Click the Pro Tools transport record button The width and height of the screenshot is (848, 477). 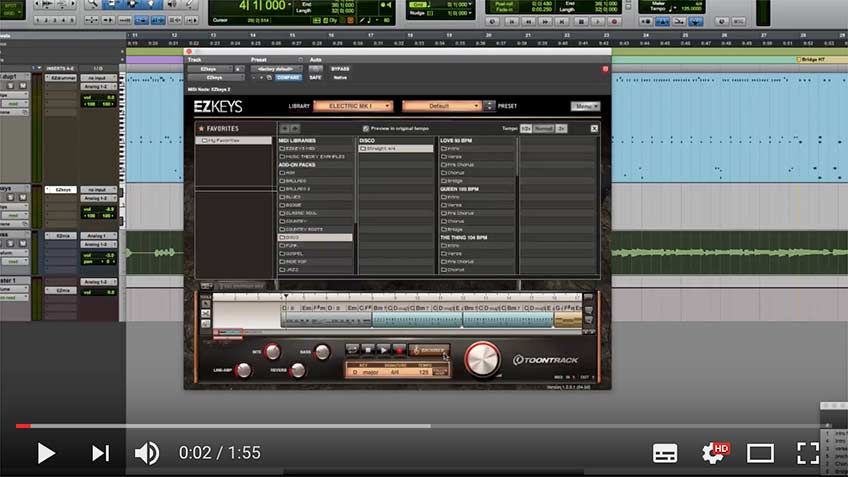coord(614,22)
